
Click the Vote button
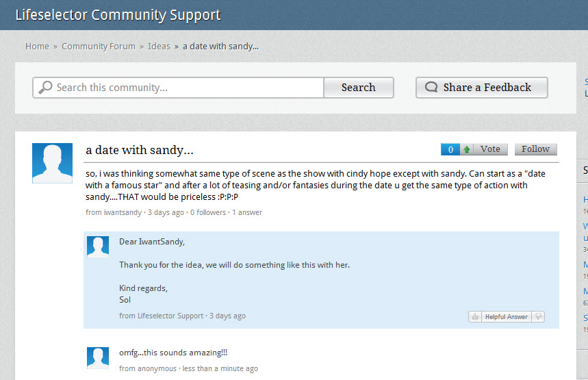(490, 149)
